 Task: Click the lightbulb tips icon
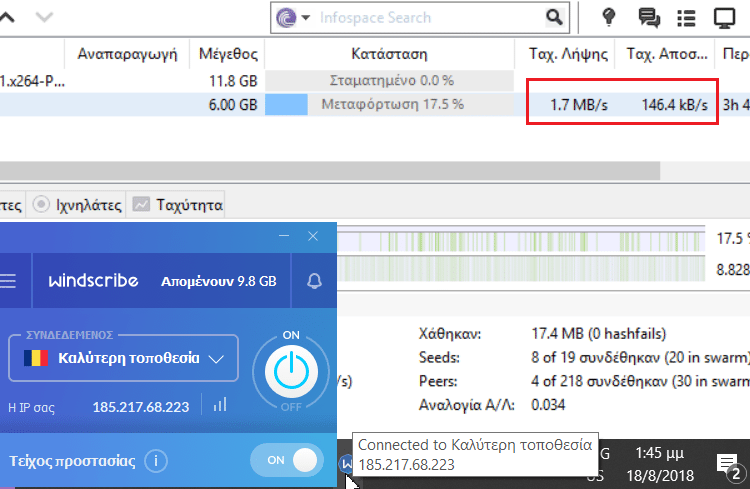click(x=608, y=17)
